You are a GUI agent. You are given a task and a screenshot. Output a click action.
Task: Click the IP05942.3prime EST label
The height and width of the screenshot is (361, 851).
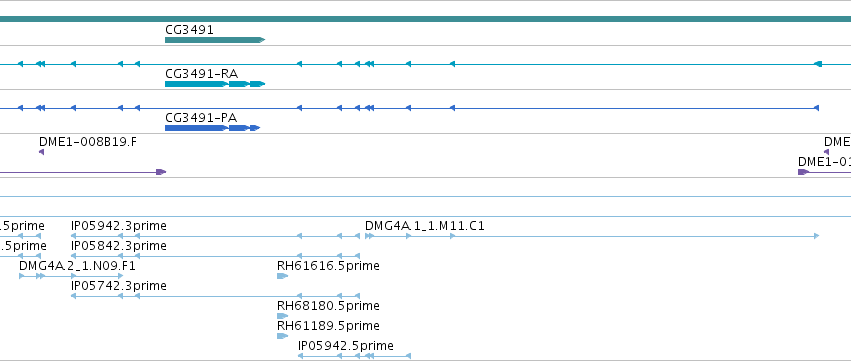(x=119, y=225)
